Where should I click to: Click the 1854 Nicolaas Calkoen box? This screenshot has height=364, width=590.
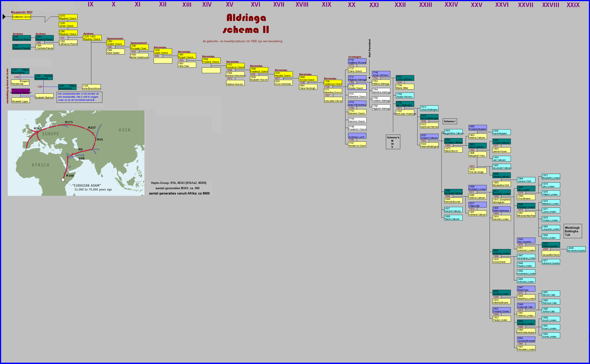(x=453, y=141)
